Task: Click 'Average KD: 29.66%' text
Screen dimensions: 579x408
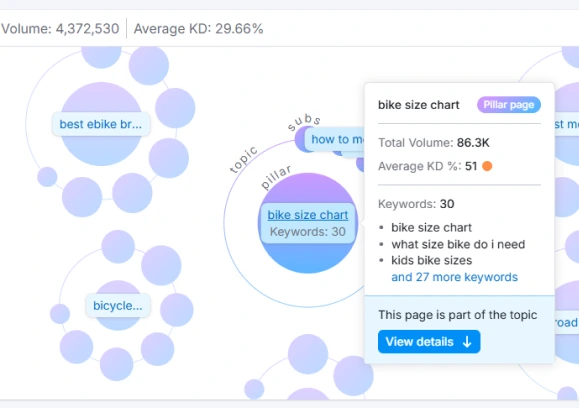Action: 198,29
